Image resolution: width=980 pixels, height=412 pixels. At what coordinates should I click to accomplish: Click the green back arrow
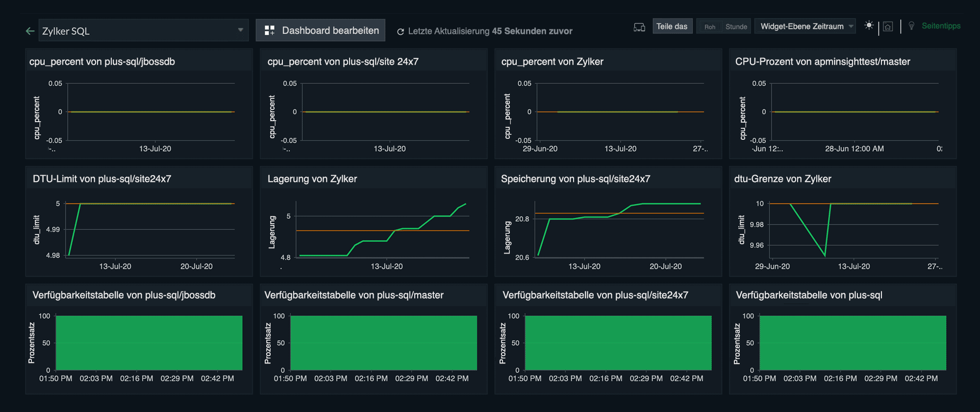point(30,31)
